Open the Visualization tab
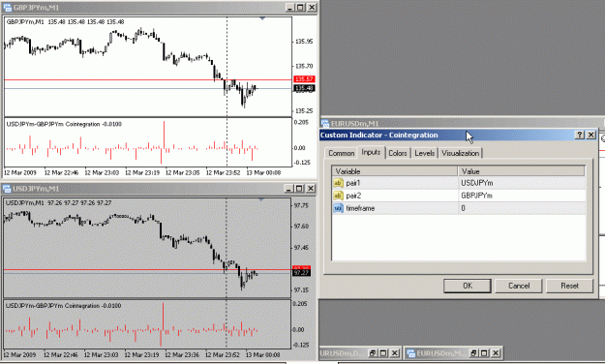This screenshot has width=605, height=364. (x=461, y=153)
